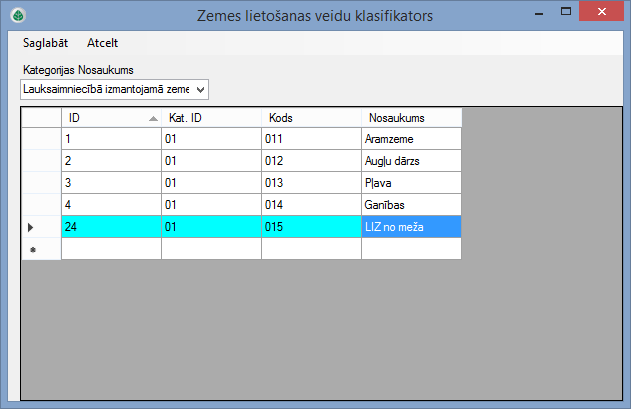Click the ID cell with value 24

[x=111, y=227]
